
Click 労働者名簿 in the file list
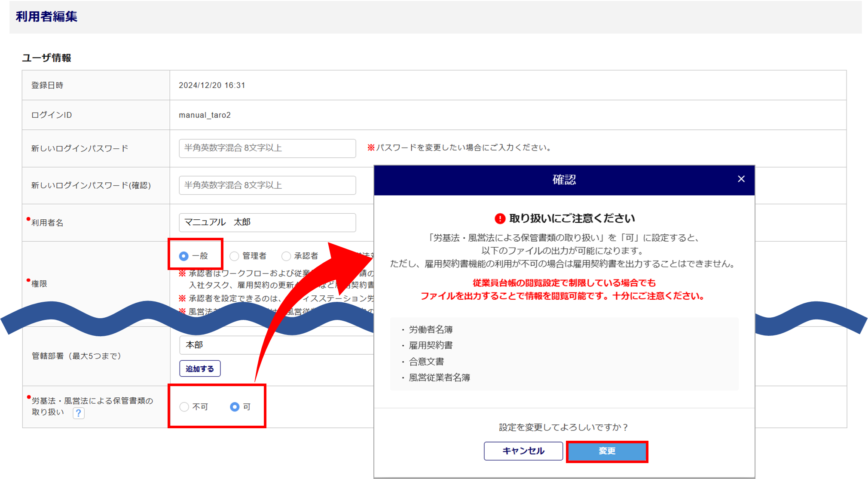pos(431,329)
